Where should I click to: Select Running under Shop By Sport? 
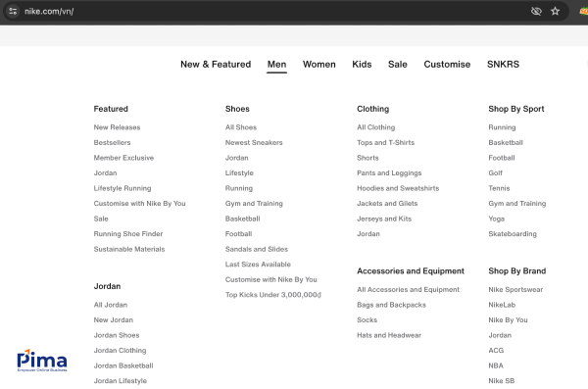pos(502,127)
